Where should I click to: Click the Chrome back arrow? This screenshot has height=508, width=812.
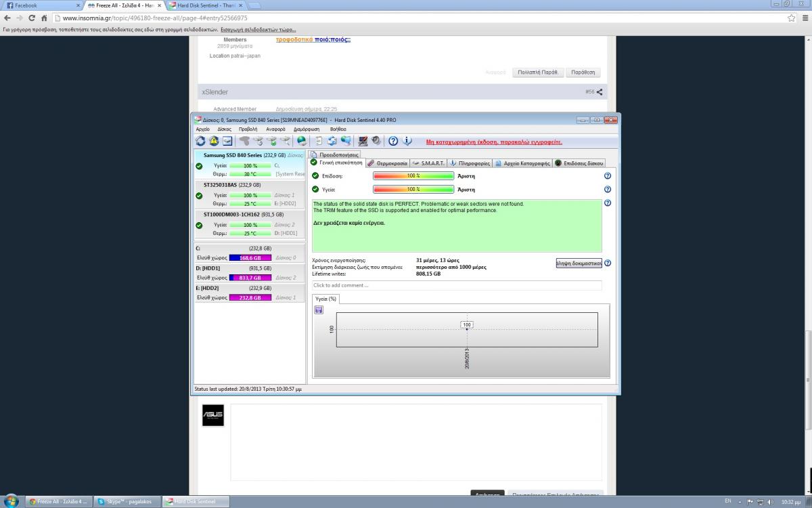7,18
